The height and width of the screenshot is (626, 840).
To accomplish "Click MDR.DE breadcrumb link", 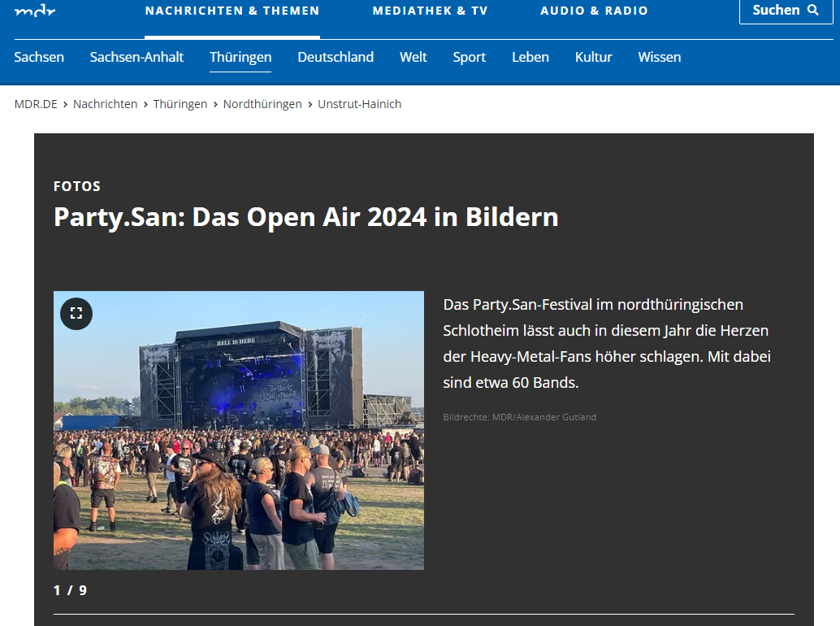I will tap(36, 104).
